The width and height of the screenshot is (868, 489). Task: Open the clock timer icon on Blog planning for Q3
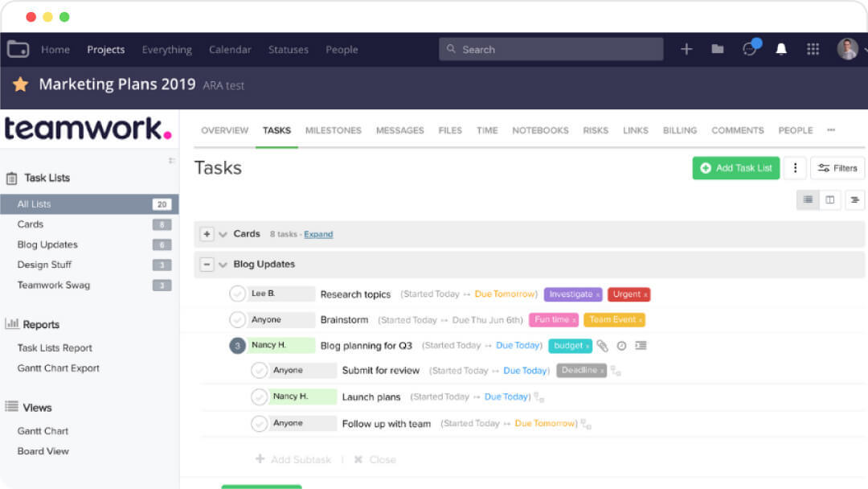coord(620,345)
